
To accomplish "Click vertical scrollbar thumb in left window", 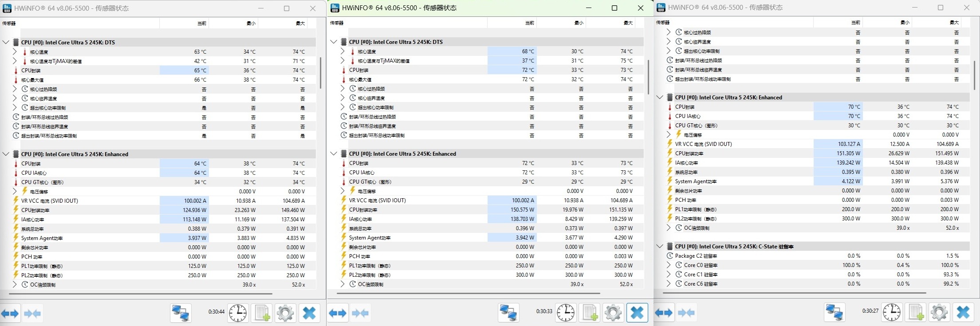I will click(x=320, y=72).
